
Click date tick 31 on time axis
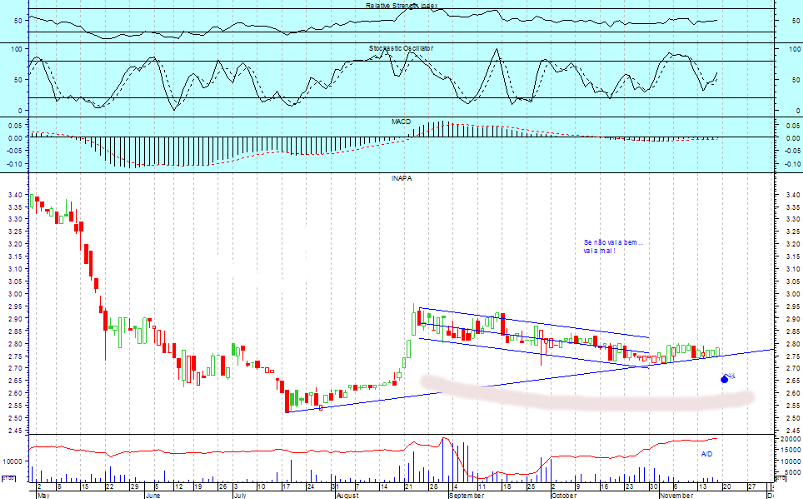click(334, 487)
